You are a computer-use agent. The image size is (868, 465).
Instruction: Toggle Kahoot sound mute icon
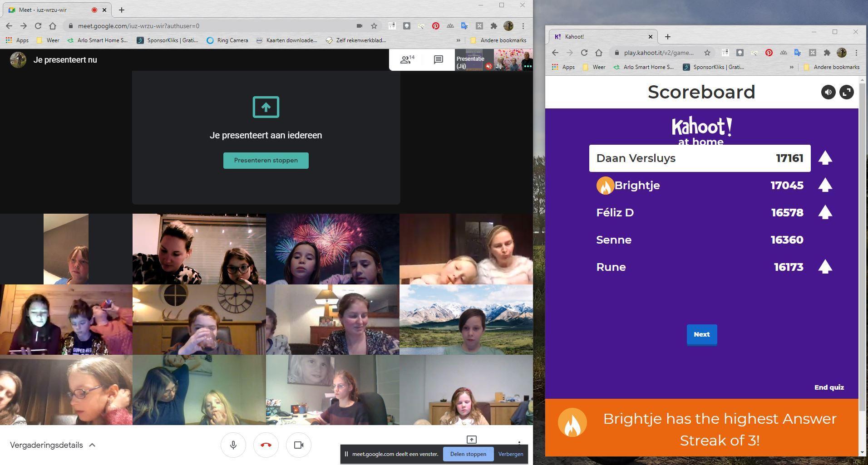[828, 92]
